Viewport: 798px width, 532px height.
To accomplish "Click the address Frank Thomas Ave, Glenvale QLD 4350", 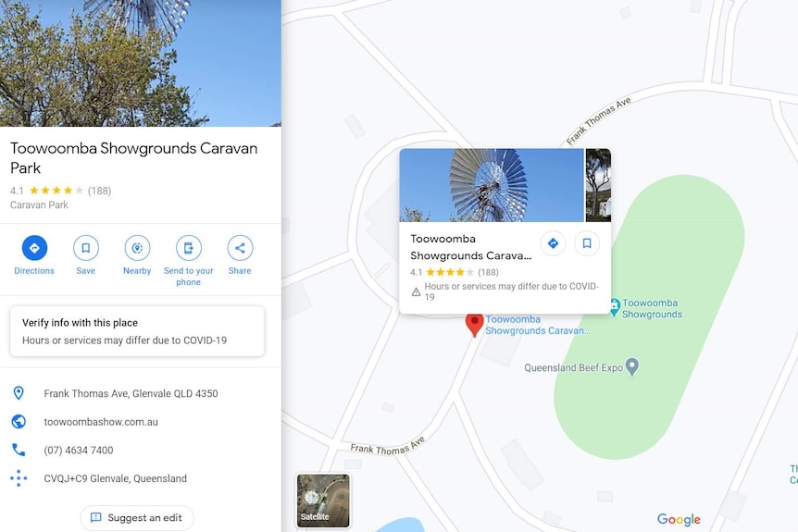I will coord(131,393).
